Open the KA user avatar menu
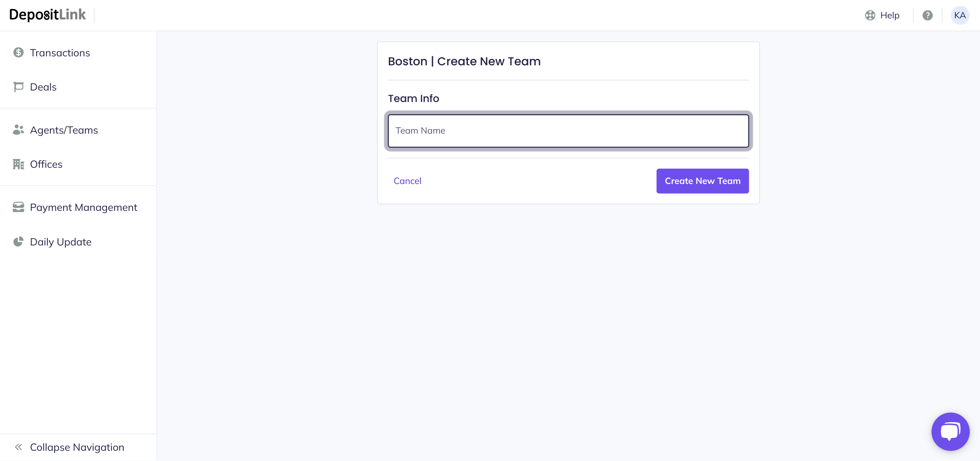This screenshot has height=461, width=980. pos(960,15)
